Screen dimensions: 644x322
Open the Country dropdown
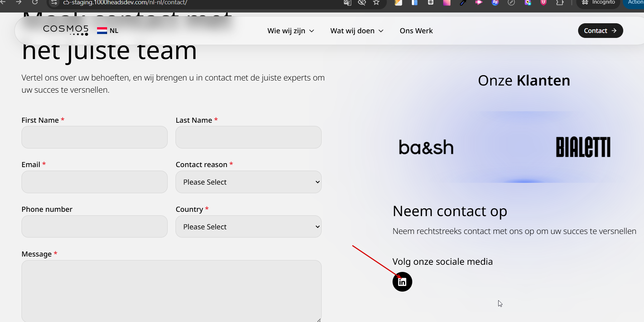249,227
